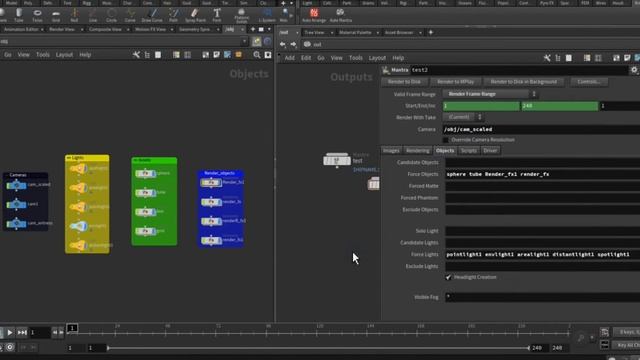Viewport: 640px width, 360px height.
Task: Click the Render to MPlay button
Action: pos(456,82)
